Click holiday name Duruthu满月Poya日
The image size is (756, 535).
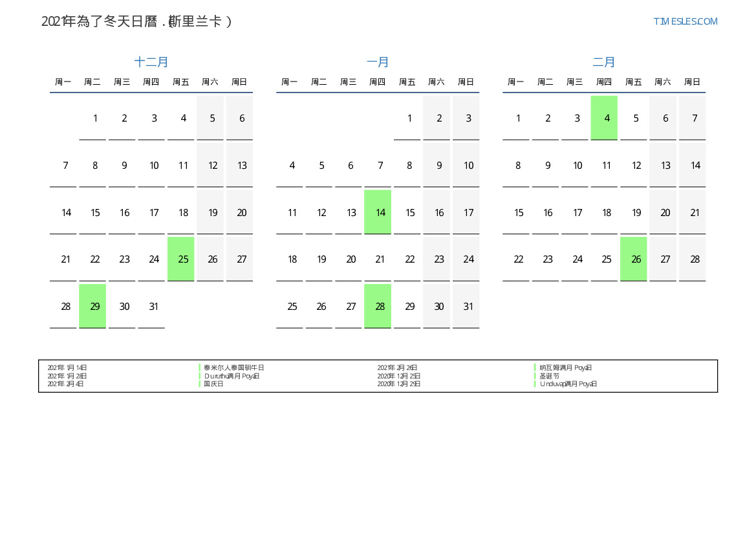tap(232, 376)
